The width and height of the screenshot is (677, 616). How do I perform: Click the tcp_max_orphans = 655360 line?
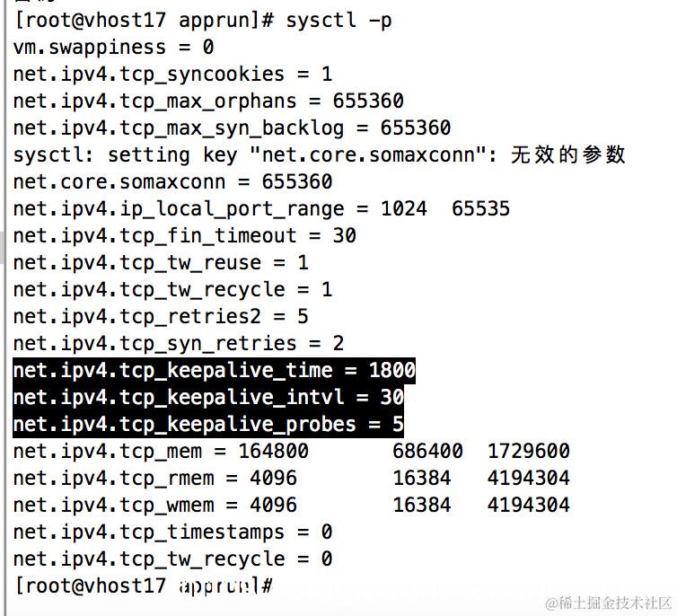point(208,101)
